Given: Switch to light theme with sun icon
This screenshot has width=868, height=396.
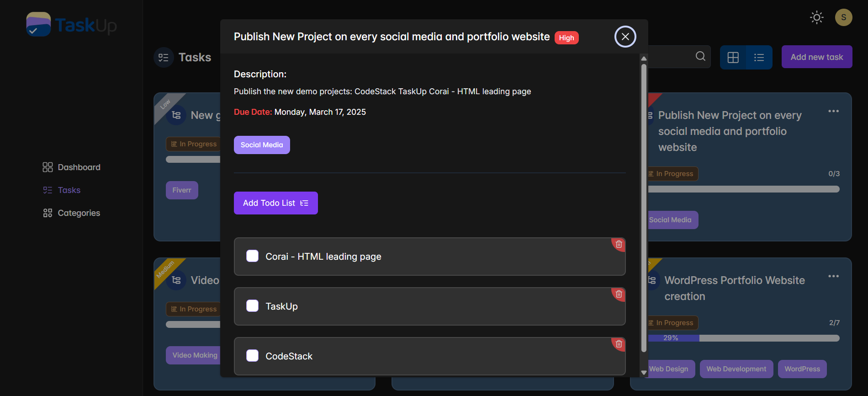Looking at the screenshot, I should 816,17.
